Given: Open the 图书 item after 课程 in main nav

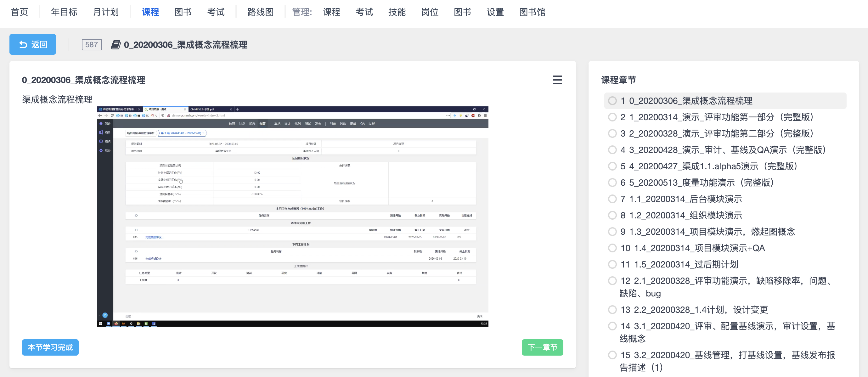Looking at the screenshot, I should (183, 12).
